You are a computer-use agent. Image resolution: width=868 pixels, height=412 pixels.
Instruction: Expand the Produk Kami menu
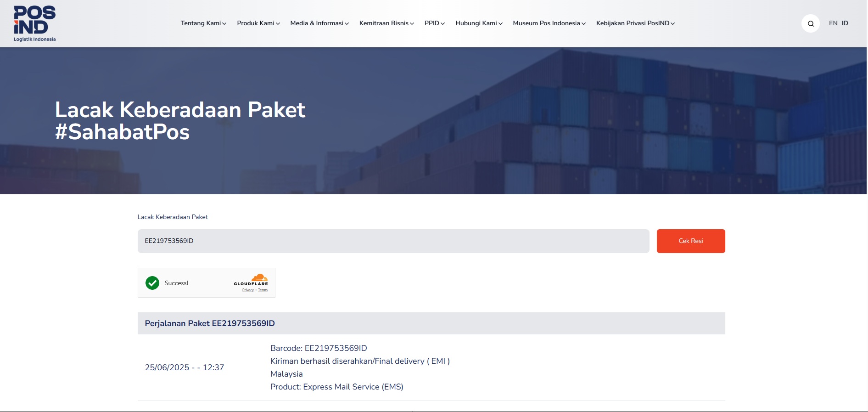[258, 23]
